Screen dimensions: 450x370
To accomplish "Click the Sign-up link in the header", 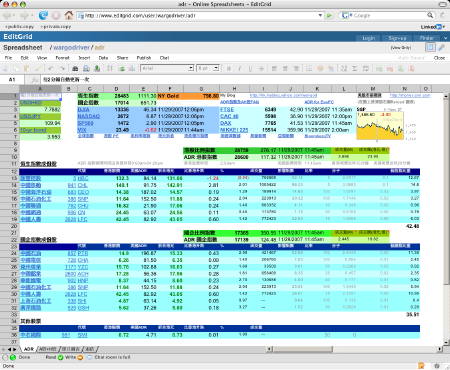I will (x=397, y=38).
